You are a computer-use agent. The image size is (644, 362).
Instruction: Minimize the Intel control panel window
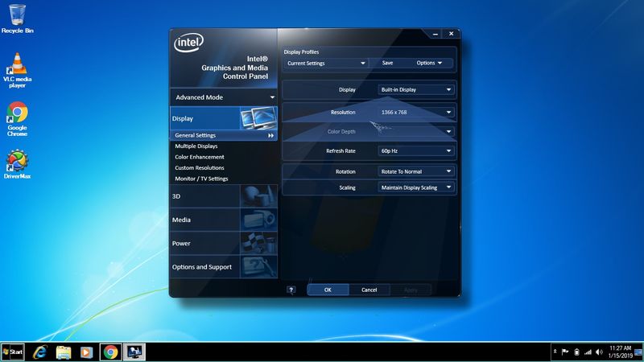(436, 34)
